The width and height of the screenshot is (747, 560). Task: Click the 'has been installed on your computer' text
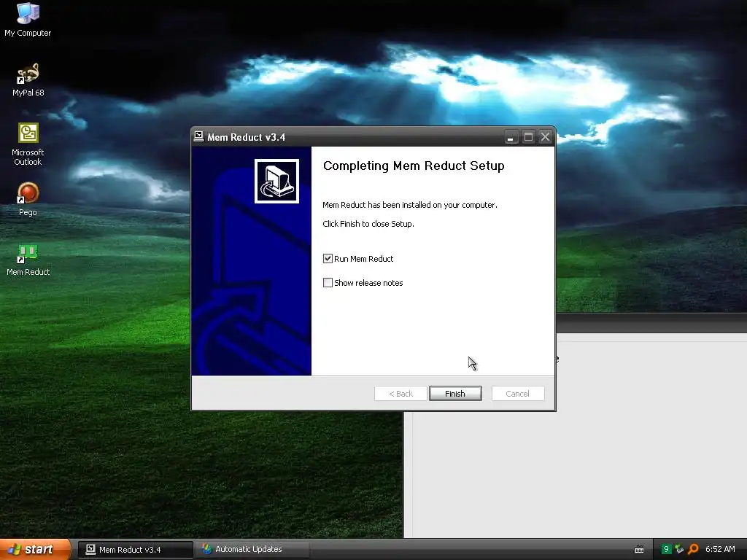(x=433, y=205)
